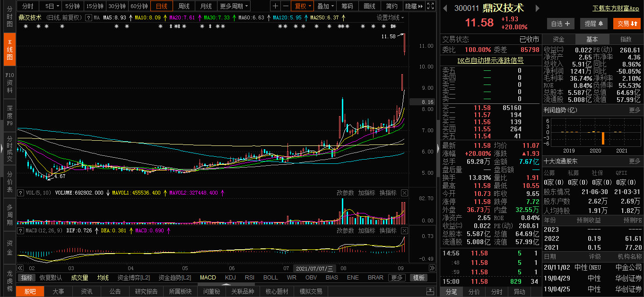The width and height of the screenshot is (644, 297).
Task: Close the VOL indicator panel
Action: tap(404, 193)
